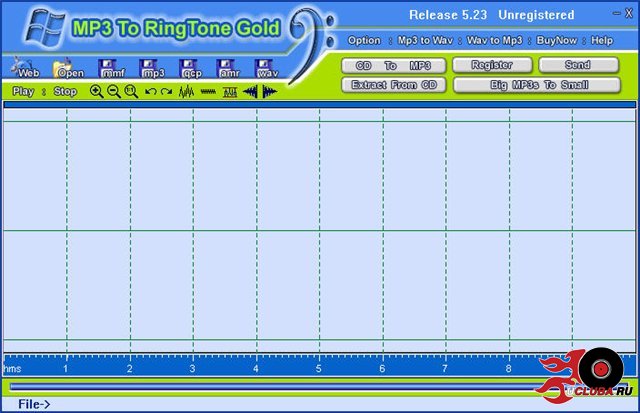Viewport: 640px width, 413px height.
Task: Click the Open file folder icon
Action: tap(67, 68)
